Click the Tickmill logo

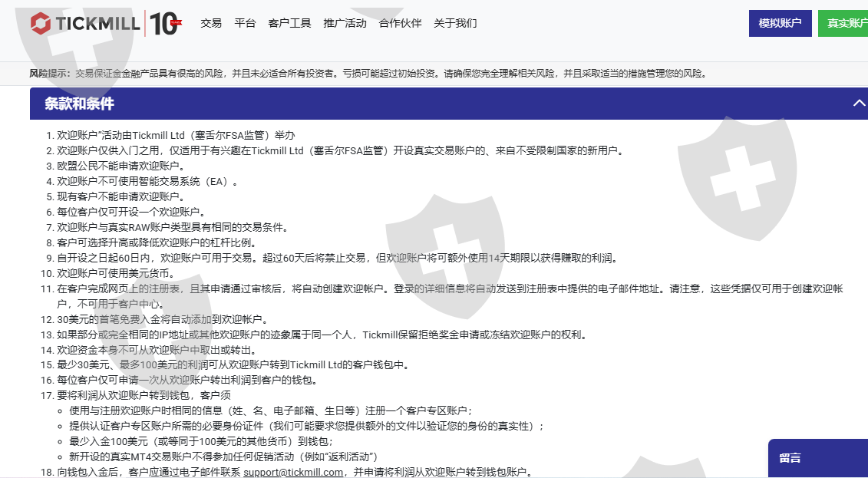84,23
